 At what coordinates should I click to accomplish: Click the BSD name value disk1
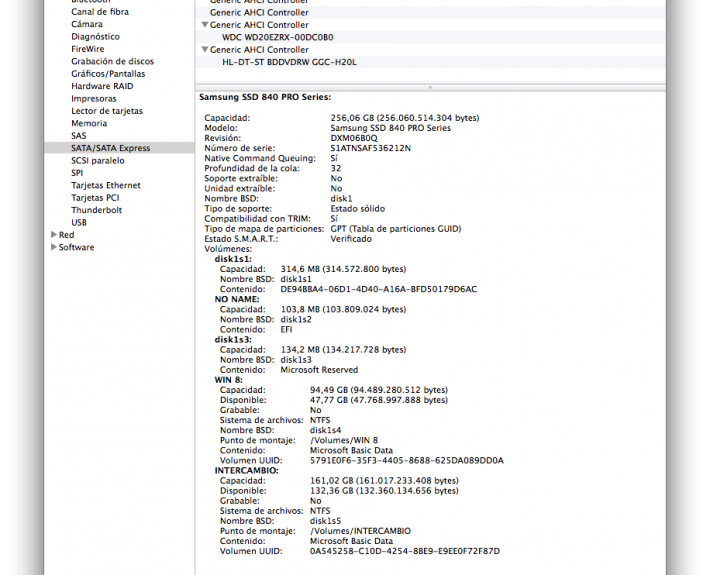pos(341,198)
